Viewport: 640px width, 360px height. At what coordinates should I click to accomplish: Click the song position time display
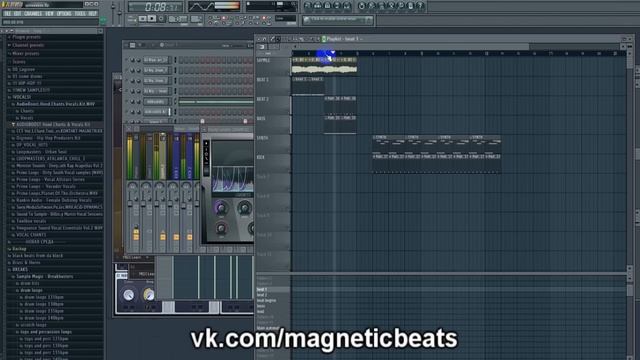156,7
